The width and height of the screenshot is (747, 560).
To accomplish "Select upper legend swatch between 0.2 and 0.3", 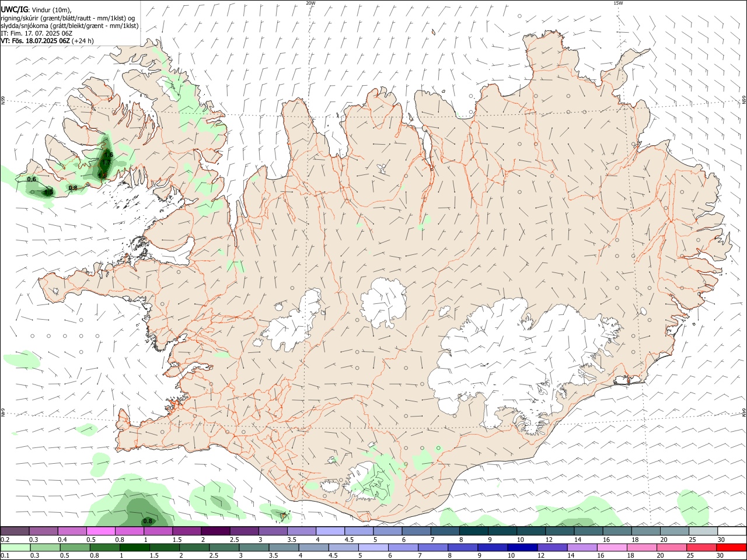I will tap(15, 531).
